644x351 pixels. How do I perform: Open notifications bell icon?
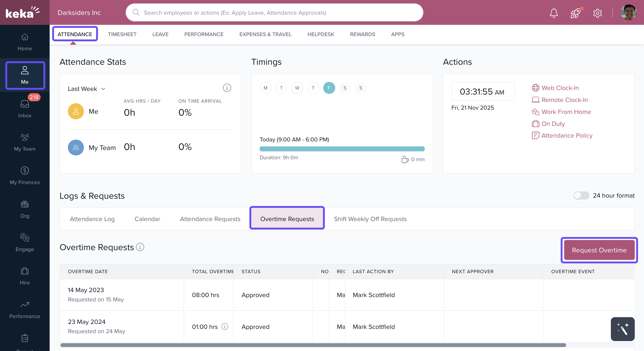[x=554, y=13]
